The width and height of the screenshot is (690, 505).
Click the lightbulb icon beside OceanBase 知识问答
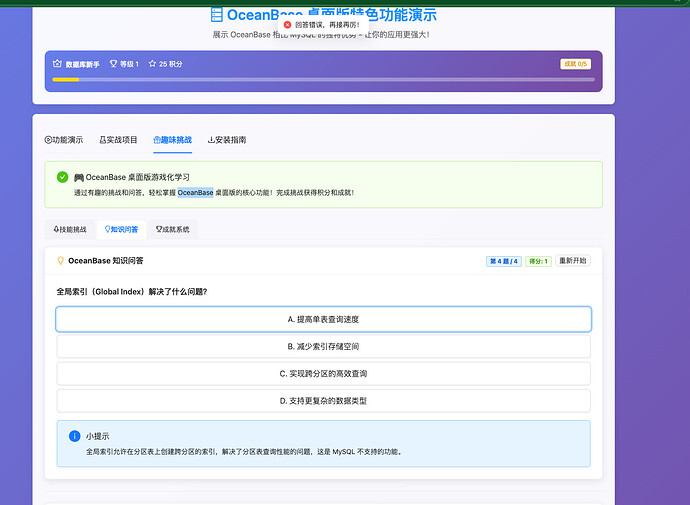(61, 260)
